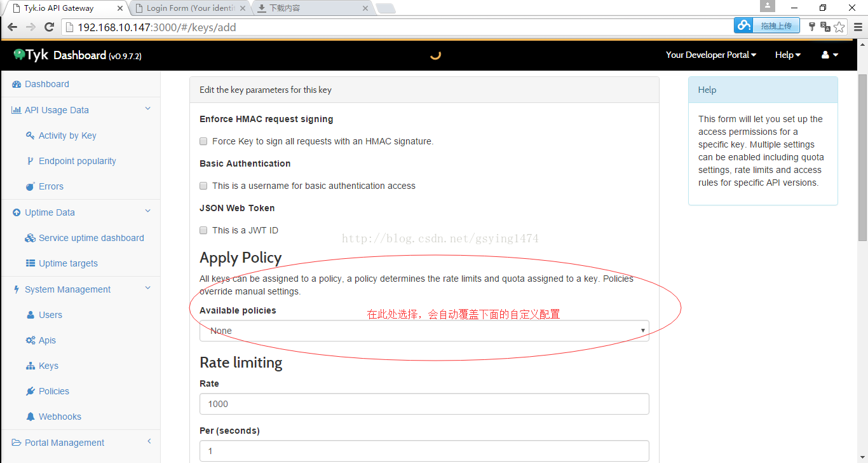Click the saved password key icon in address bar
Viewport: 868px width, 463px height.
tap(811, 27)
